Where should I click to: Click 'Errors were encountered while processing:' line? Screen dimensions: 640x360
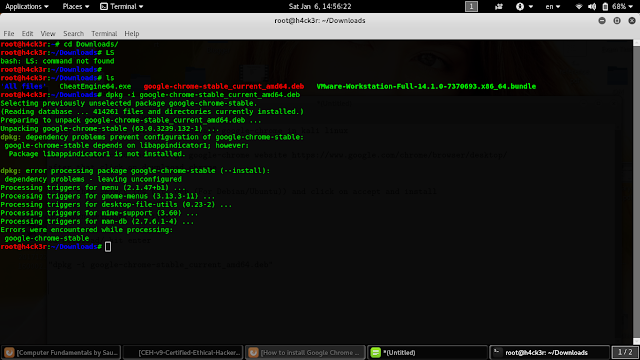point(87,230)
